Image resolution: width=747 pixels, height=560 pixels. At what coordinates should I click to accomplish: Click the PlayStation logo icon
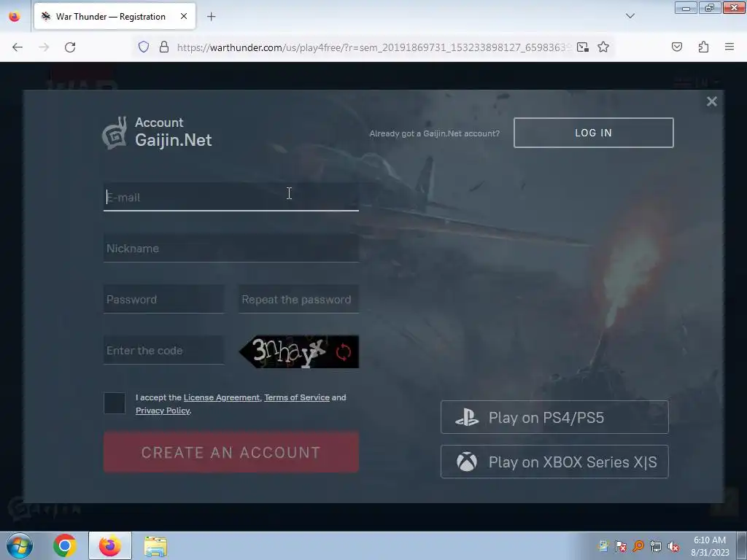click(x=467, y=417)
